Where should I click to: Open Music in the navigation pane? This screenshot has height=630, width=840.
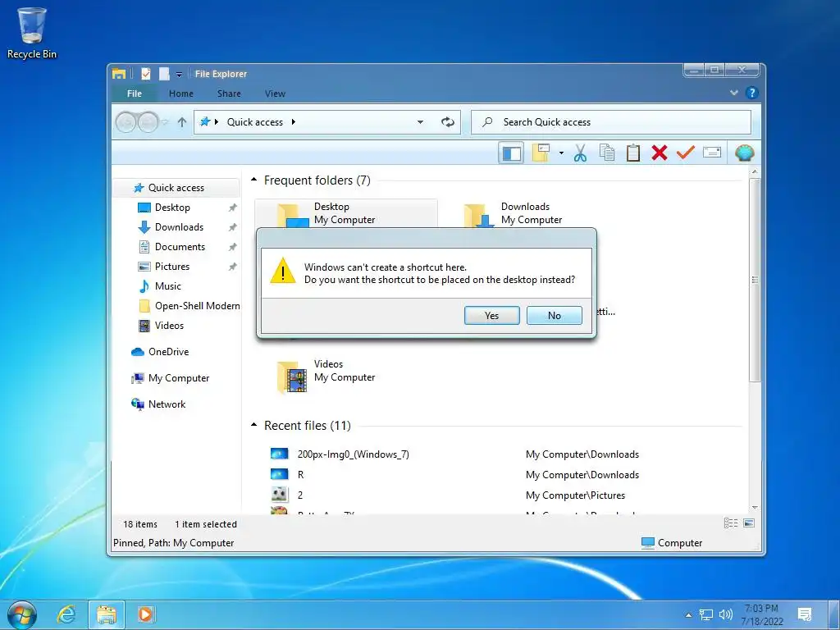[x=167, y=286]
